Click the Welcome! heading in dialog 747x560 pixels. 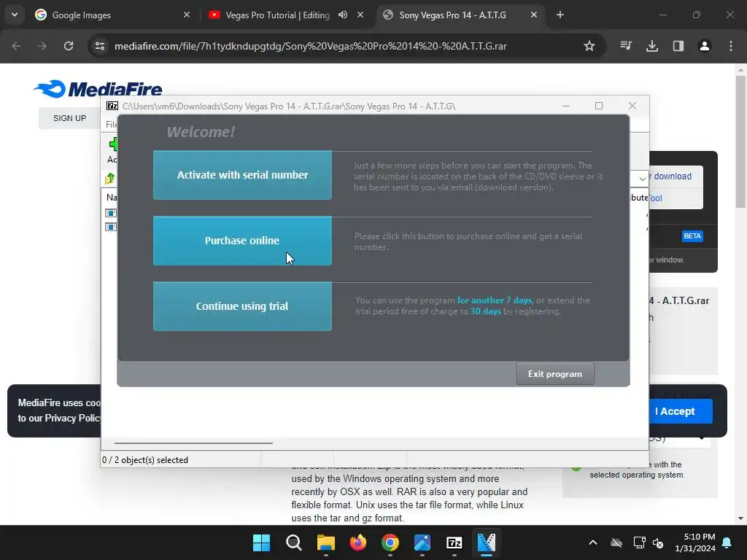(201, 132)
